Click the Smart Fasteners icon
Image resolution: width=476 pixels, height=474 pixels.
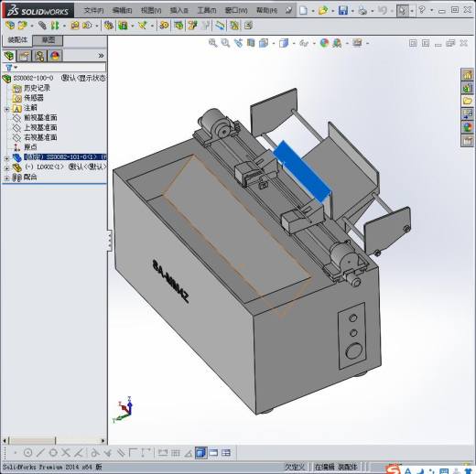[75, 26]
